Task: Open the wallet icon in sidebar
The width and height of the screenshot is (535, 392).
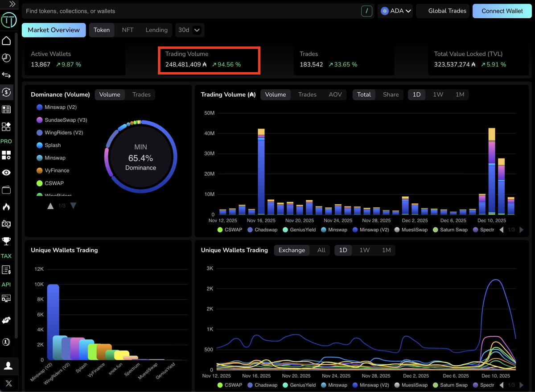Action: 6,190
